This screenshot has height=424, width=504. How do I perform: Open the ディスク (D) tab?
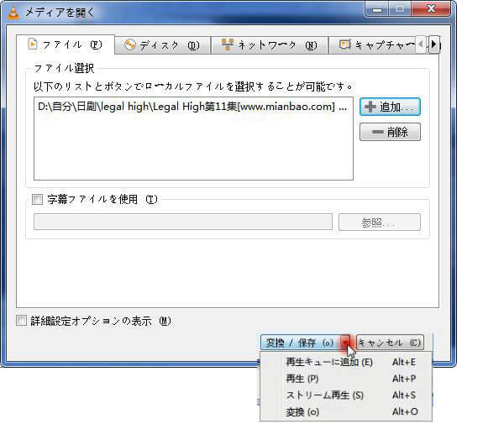(x=162, y=45)
